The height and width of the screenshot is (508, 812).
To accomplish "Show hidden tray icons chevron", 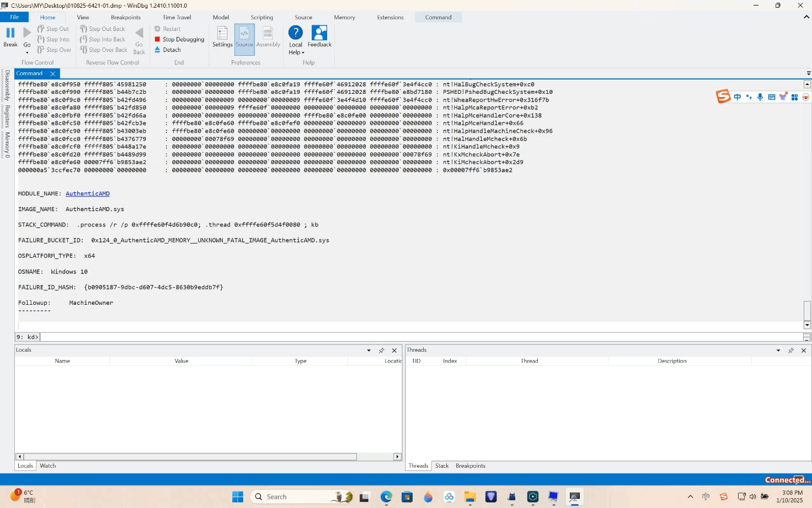I will click(x=690, y=497).
